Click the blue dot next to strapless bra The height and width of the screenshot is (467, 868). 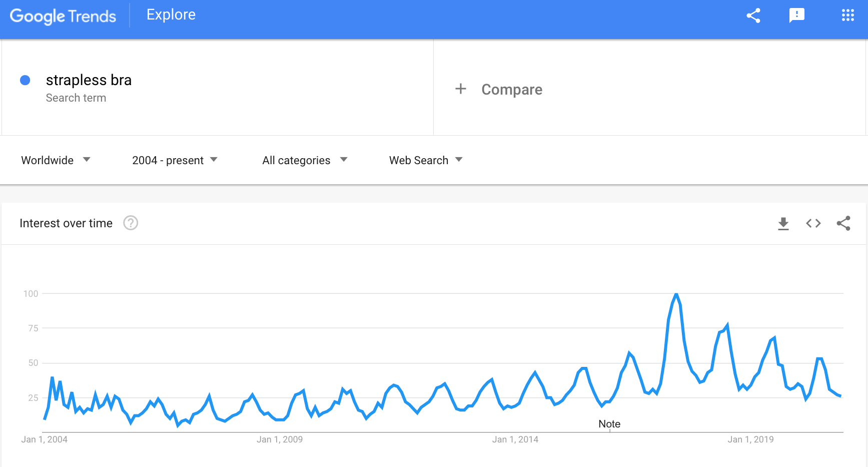click(25, 80)
